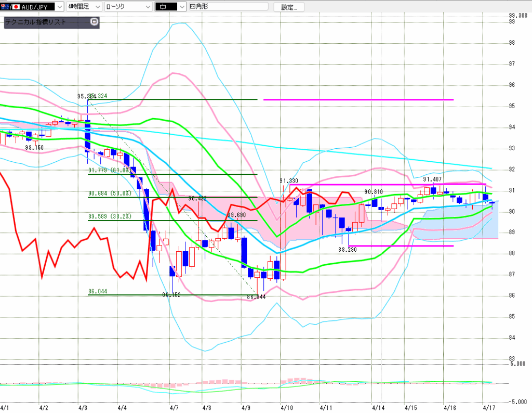Click the 90 level on the price axis

click(512, 211)
